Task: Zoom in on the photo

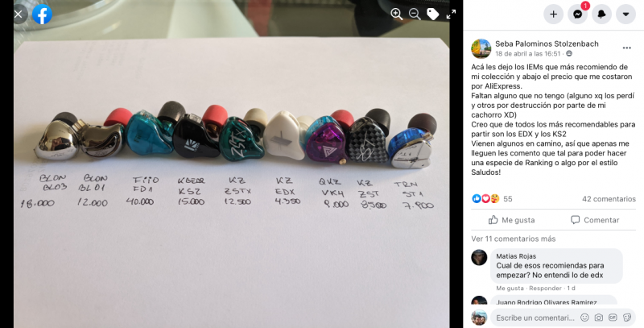Action: (396, 14)
